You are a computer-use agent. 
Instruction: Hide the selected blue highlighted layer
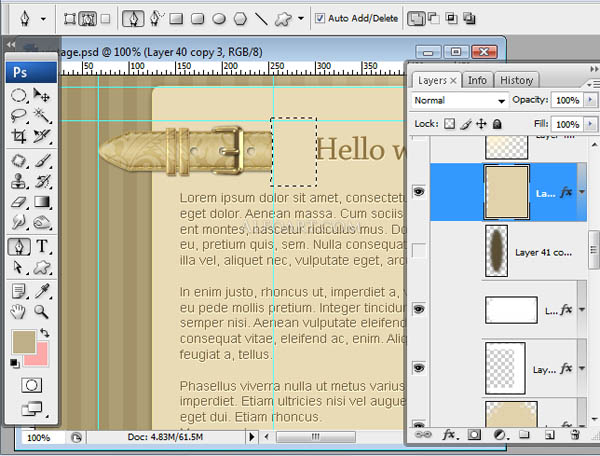[419, 191]
